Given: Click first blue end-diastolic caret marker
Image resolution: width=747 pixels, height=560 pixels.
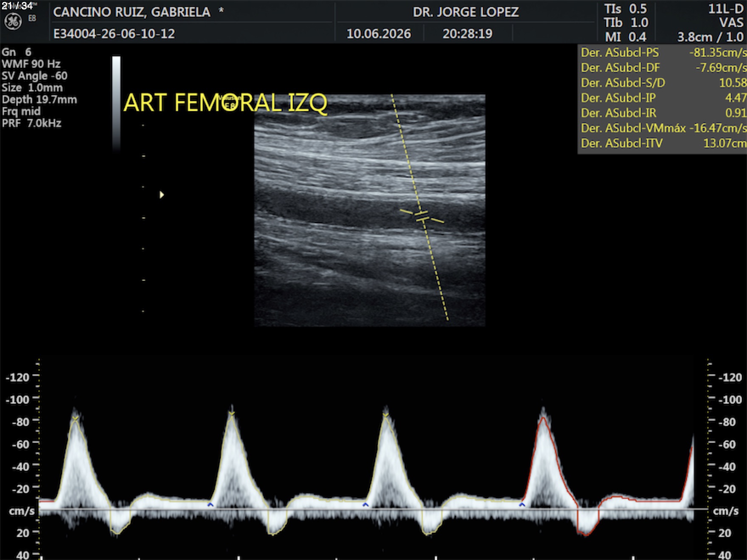Looking at the screenshot, I should click(210, 504).
